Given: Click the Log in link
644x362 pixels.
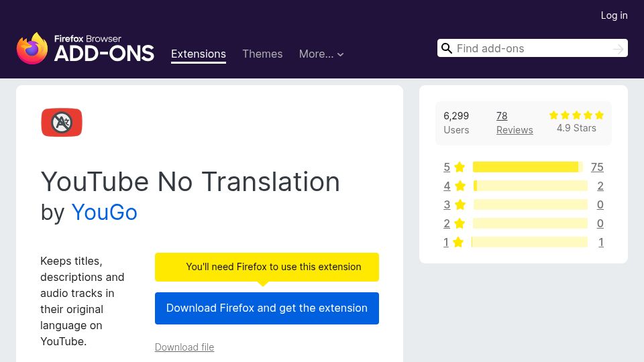Looking at the screenshot, I should pyautogui.click(x=614, y=15).
